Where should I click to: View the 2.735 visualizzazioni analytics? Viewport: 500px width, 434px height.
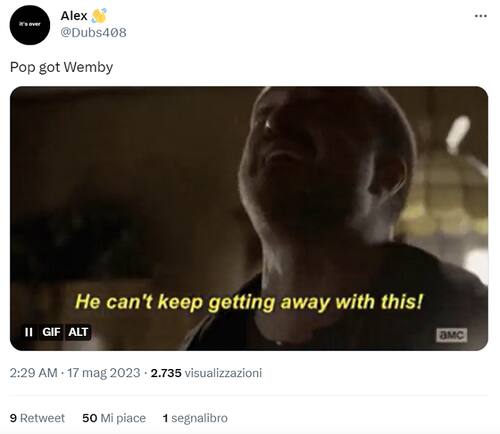tap(206, 373)
